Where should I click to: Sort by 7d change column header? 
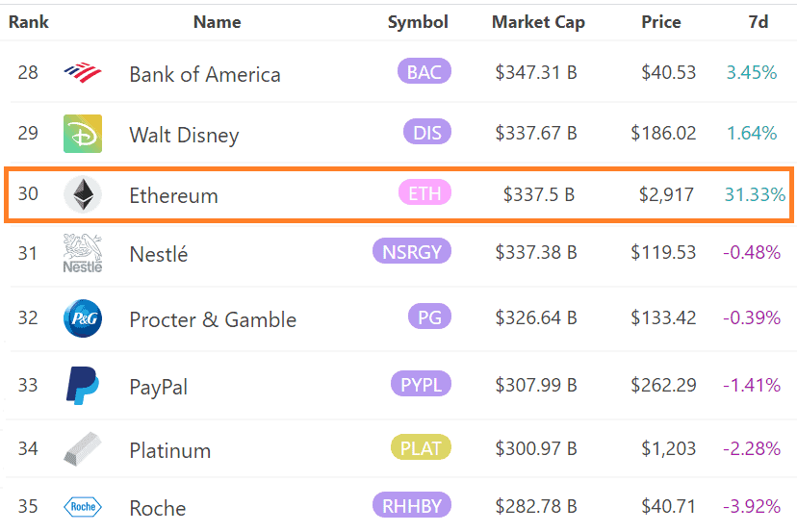pyautogui.click(x=758, y=22)
